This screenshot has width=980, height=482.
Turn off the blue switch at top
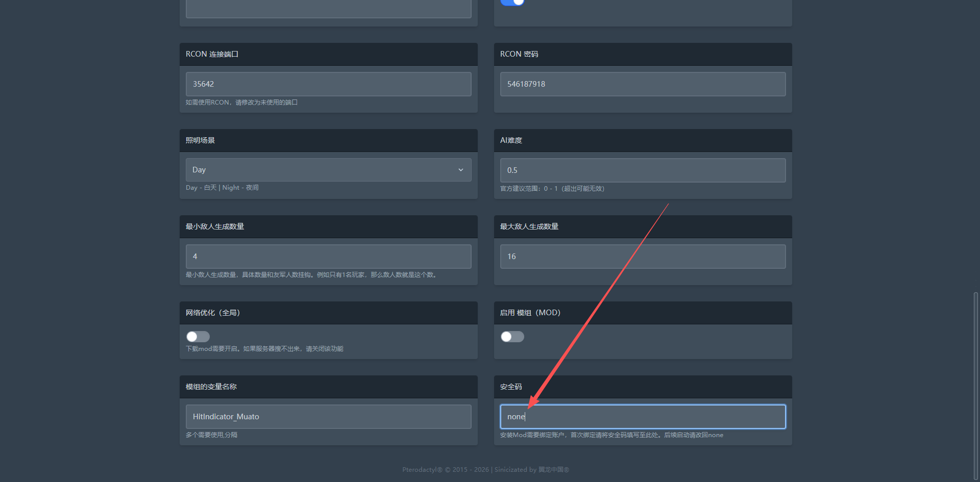(x=512, y=2)
